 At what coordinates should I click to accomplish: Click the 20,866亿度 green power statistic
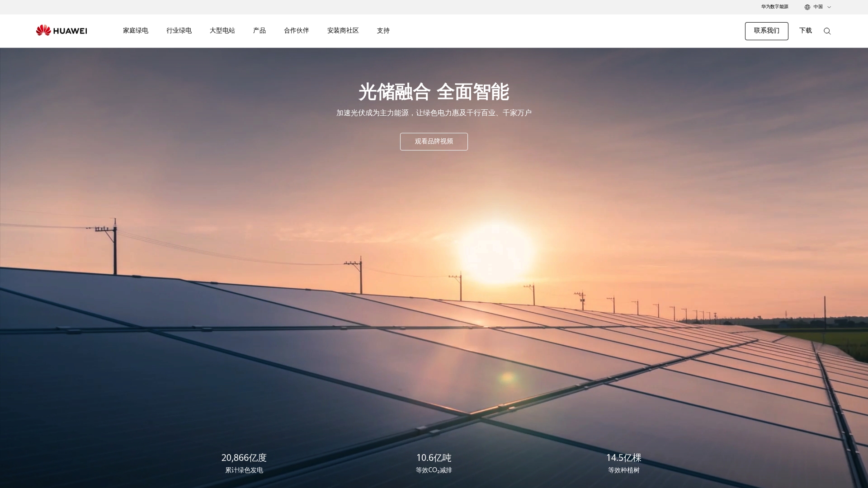pos(244,458)
